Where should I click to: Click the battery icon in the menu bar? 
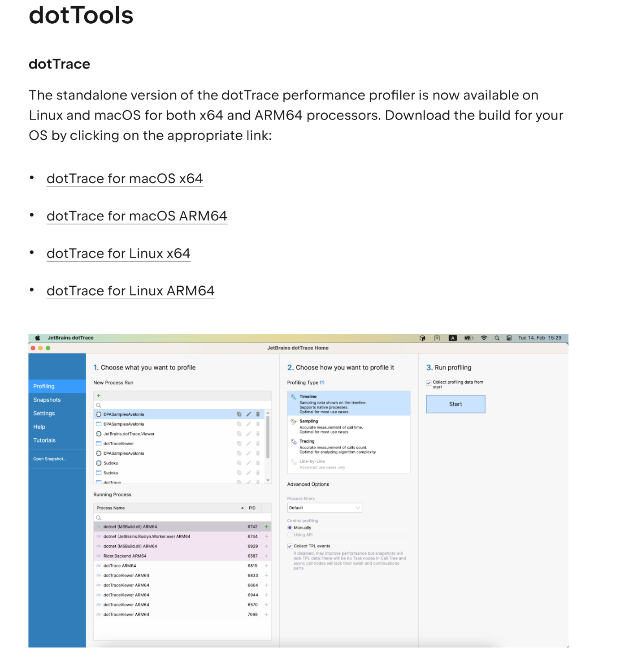pos(468,338)
